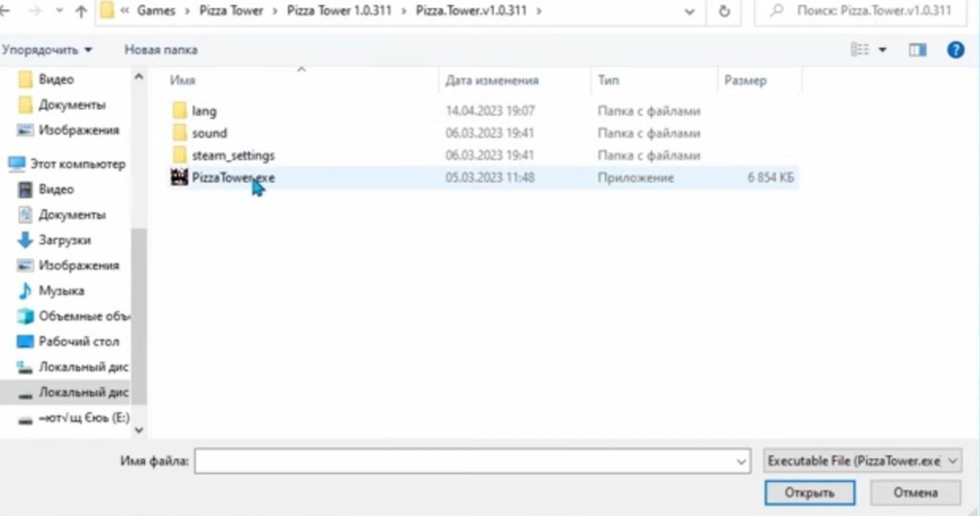980x516 pixels.
Task: Select Этот компьютер in the sidebar
Action: [78, 164]
